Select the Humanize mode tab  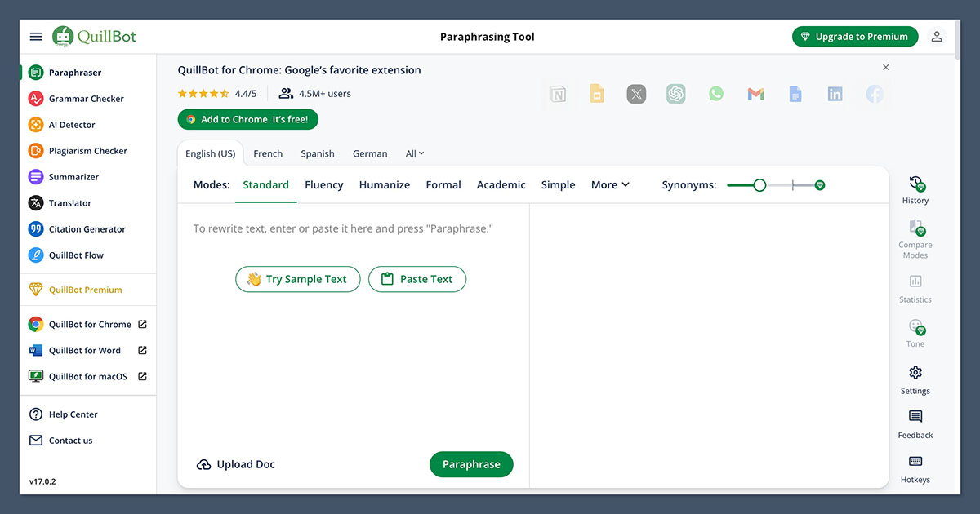click(384, 185)
